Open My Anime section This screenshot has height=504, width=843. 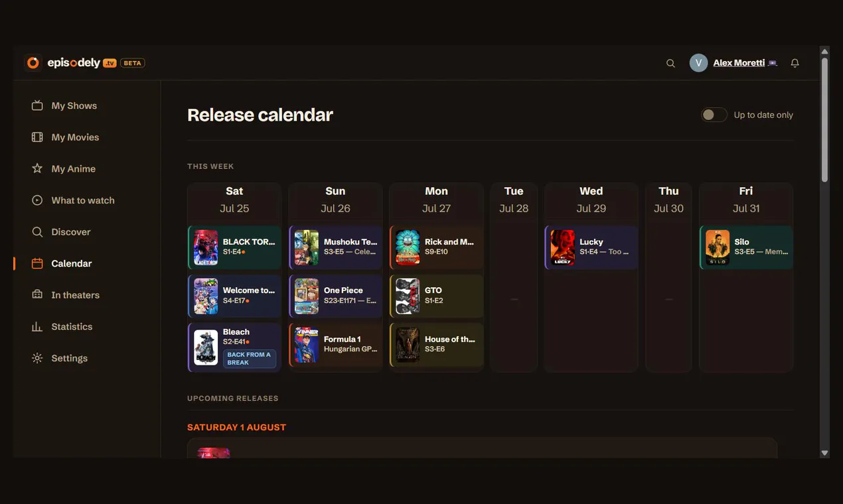tap(74, 168)
